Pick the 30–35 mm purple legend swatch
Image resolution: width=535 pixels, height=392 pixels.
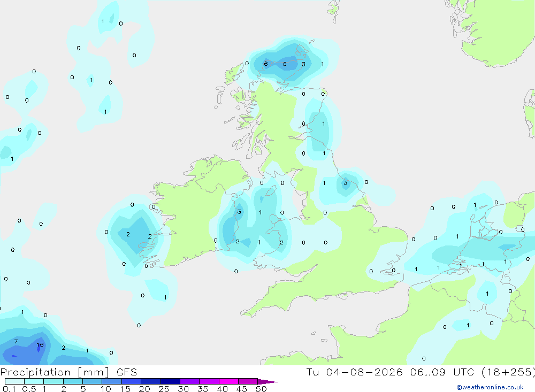(190, 381)
